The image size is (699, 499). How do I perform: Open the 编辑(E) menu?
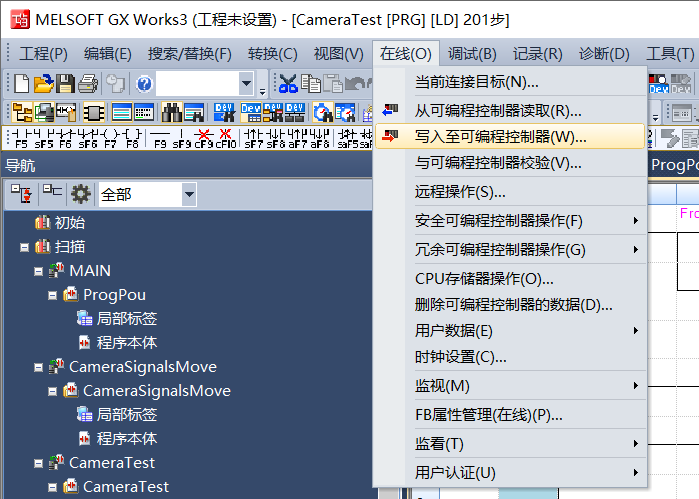[x=107, y=54]
